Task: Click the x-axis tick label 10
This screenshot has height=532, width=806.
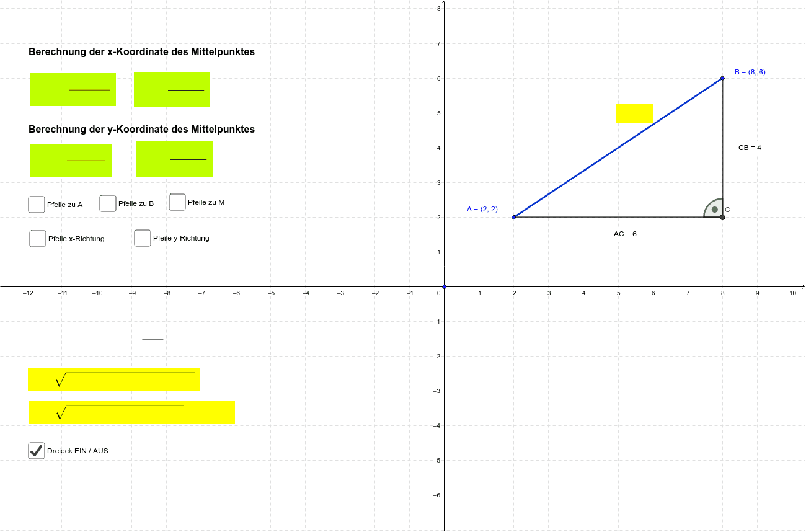Action: pos(793,293)
